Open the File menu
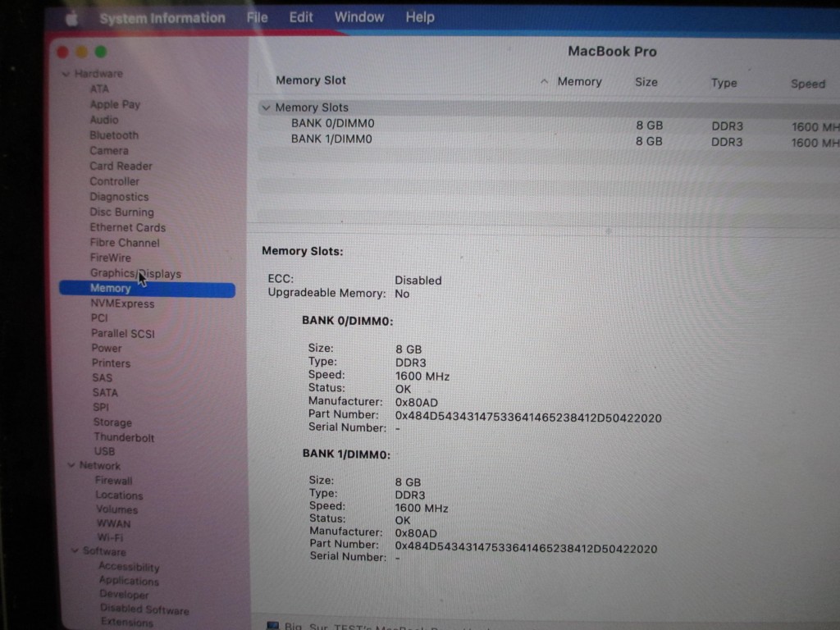Image resolution: width=840 pixels, height=630 pixels. [257, 18]
